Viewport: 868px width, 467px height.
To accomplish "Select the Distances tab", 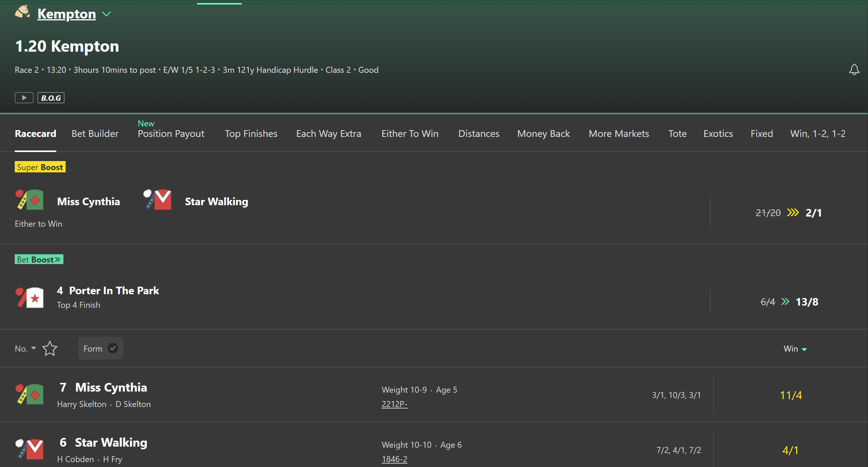I will [479, 134].
